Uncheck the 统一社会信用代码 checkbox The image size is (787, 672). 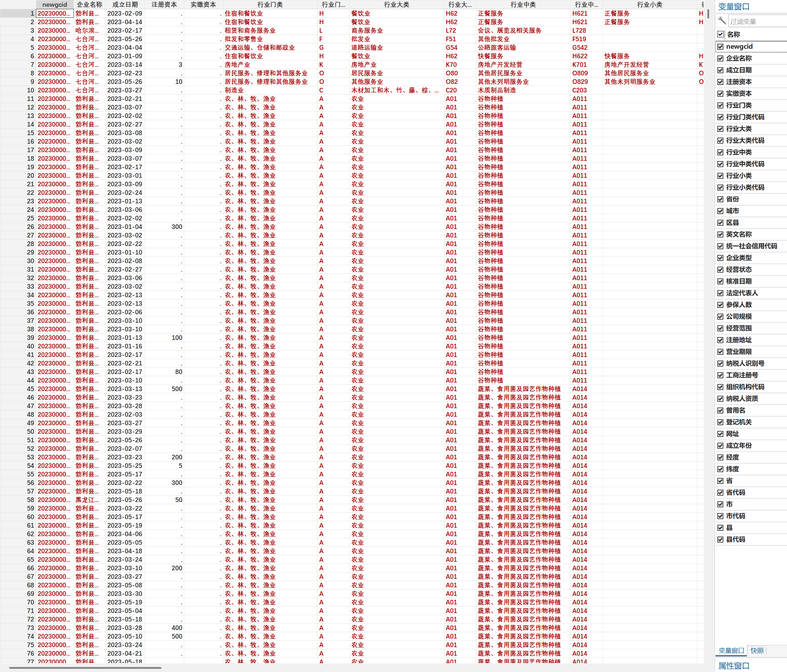pos(720,246)
